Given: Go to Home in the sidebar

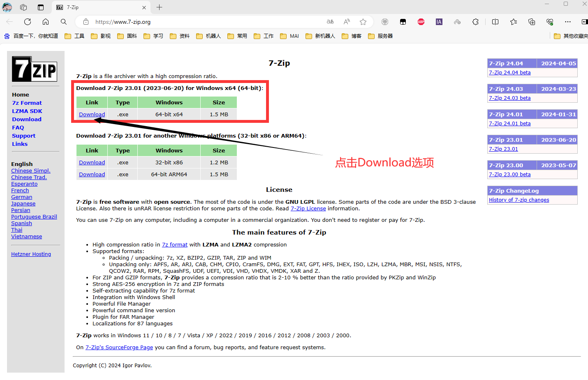Looking at the screenshot, I should tap(21, 94).
